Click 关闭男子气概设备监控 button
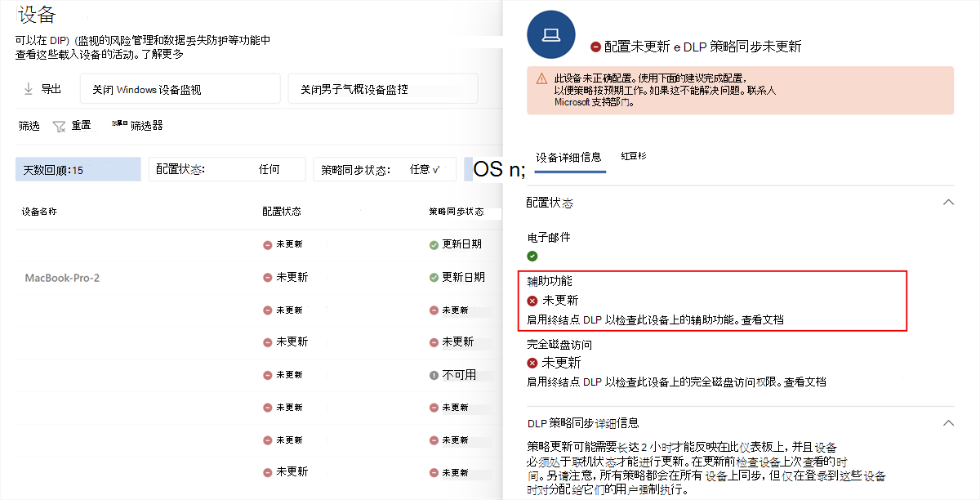Viewport: 980px width, 500px height. (x=383, y=88)
